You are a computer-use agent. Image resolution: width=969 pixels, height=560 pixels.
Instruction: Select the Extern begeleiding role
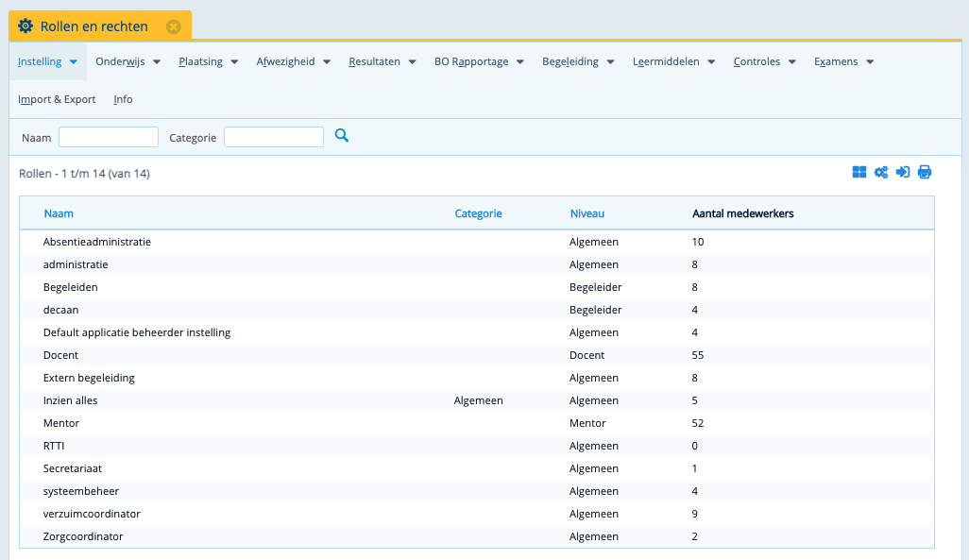tap(89, 378)
